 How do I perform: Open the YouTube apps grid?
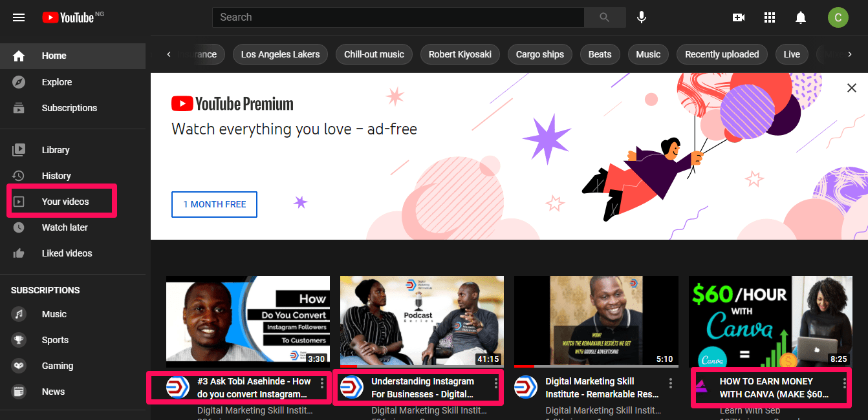[x=770, y=17]
